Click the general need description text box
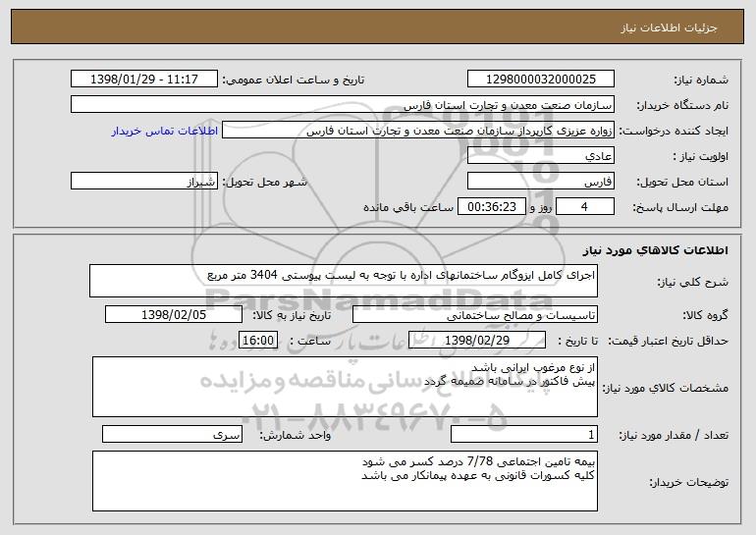This screenshot has width=756, height=535. 344,281
